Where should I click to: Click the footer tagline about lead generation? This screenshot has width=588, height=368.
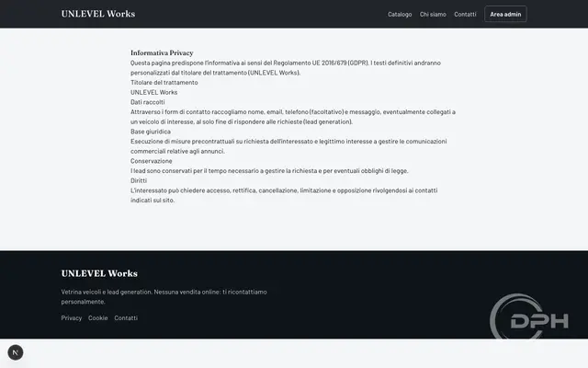click(164, 296)
